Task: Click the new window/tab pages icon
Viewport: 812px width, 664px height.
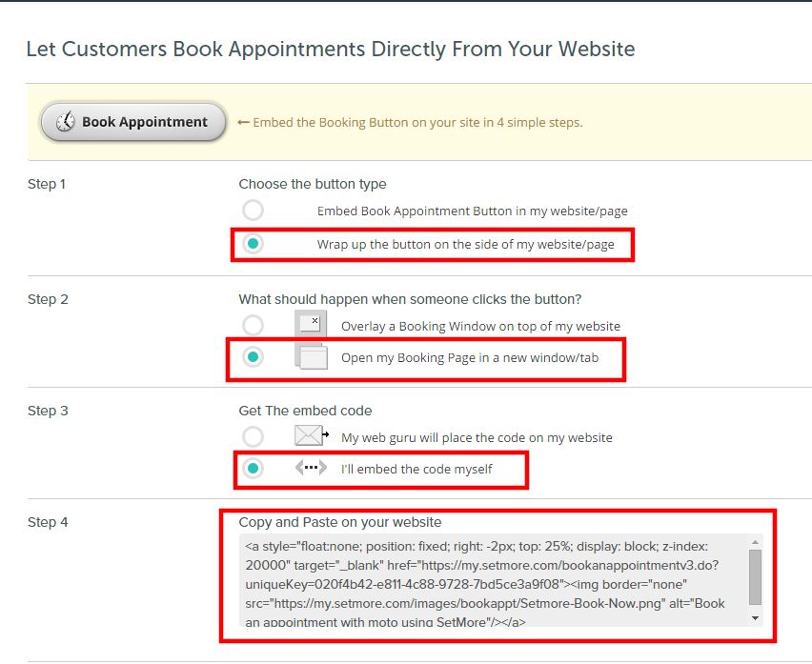Action: pos(311,356)
